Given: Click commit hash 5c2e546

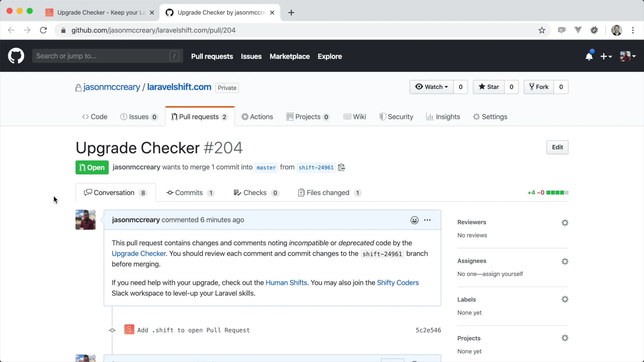Looking at the screenshot, I should tap(428, 330).
